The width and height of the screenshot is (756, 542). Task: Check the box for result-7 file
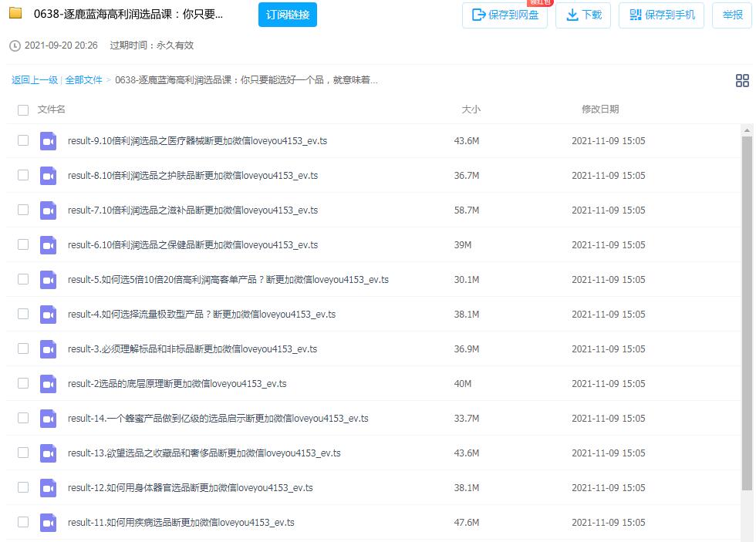pos(23,210)
